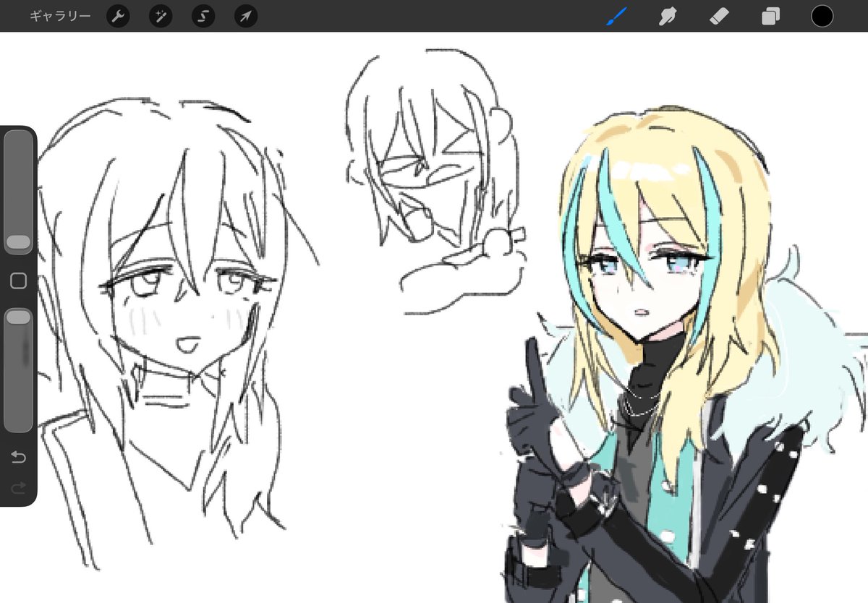Select the Brush tool
This screenshot has height=603, width=868.
click(x=617, y=16)
